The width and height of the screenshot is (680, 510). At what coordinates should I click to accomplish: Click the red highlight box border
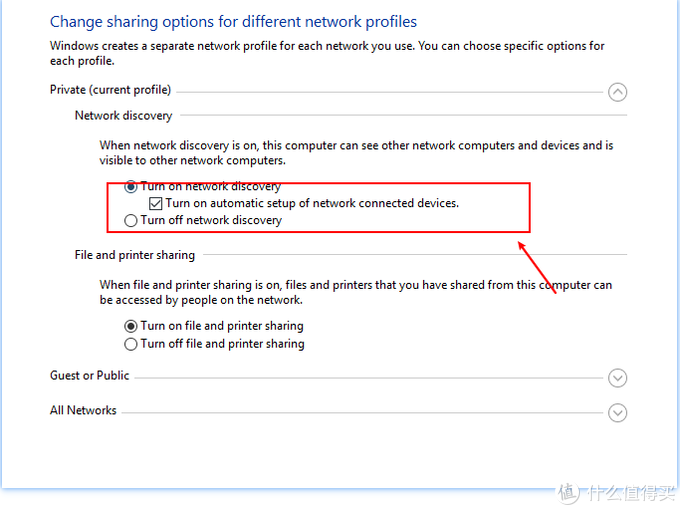[318, 183]
